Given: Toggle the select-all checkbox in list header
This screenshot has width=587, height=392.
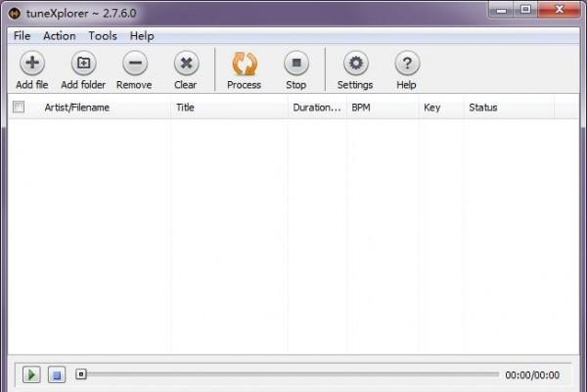Looking at the screenshot, I should (x=19, y=107).
